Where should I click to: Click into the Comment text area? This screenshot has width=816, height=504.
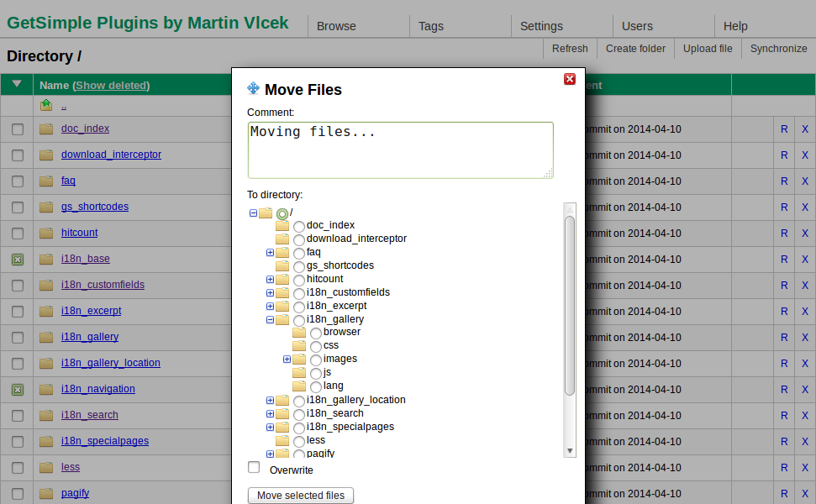tap(400, 150)
